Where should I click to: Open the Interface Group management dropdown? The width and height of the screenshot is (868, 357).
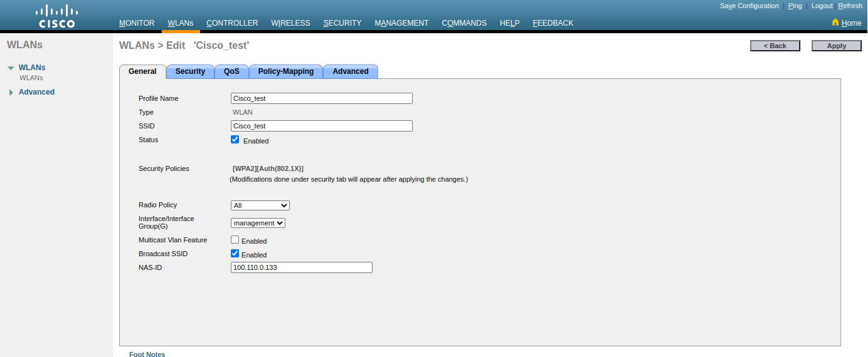258,223
